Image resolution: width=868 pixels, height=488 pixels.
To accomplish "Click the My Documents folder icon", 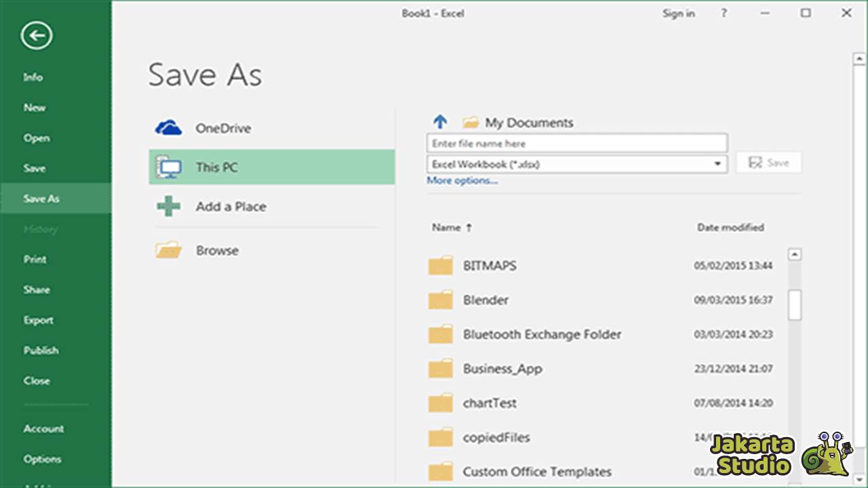I will [471, 121].
